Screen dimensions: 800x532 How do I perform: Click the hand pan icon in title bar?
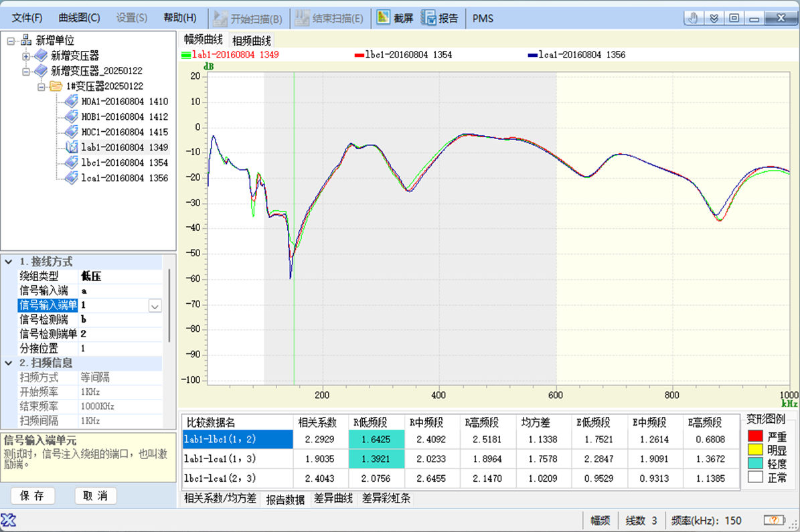click(694, 18)
